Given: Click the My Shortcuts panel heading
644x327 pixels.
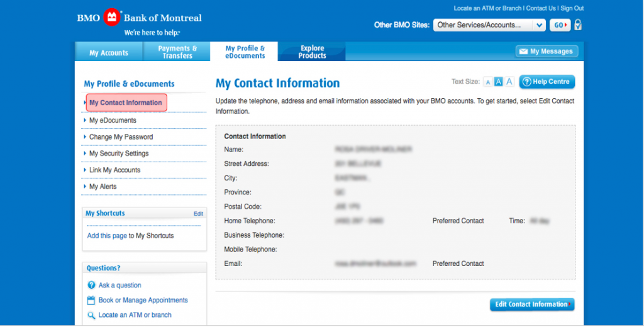Looking at the screenshot, I should (105, 213).
